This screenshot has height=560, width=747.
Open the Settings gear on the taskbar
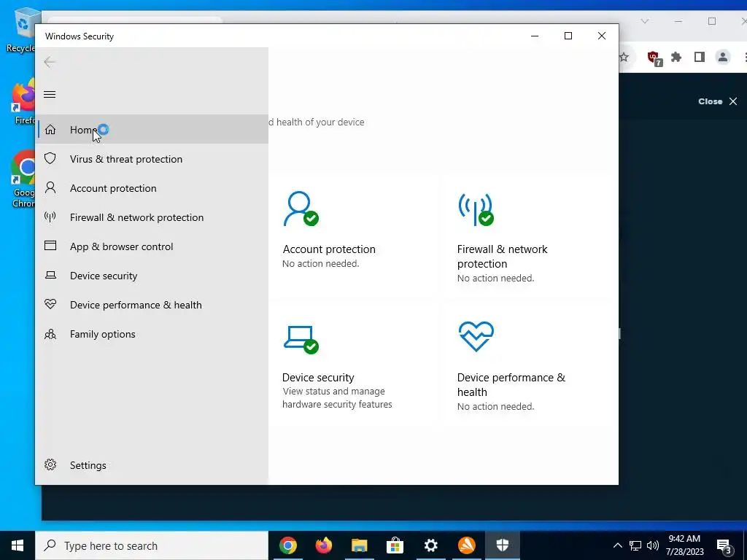(x=430, y=545)
